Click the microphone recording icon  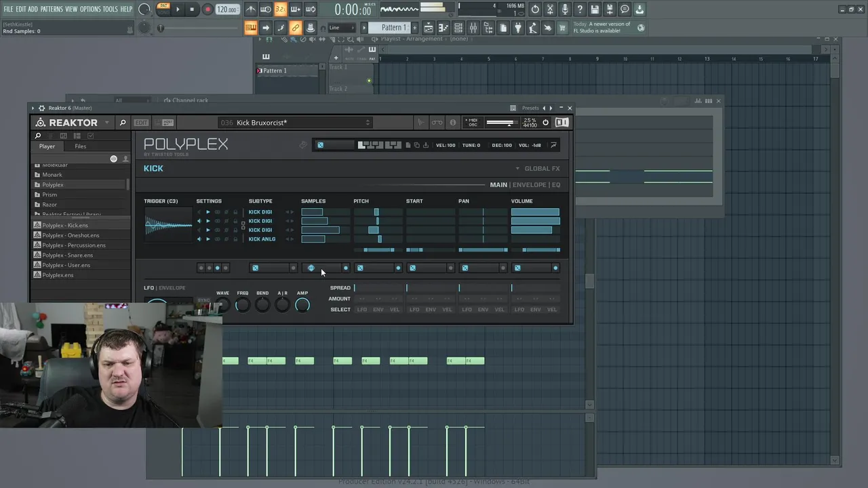point(565,9)
